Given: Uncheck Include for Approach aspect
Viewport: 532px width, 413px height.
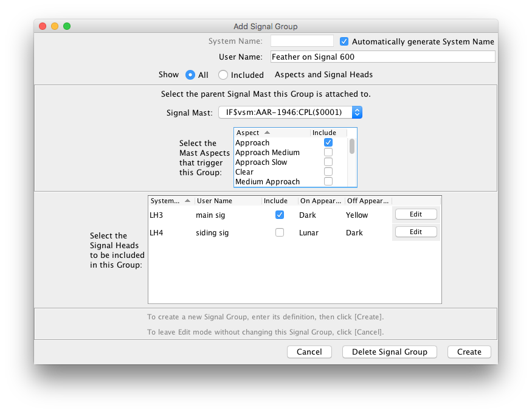Looking at the screenshot, I should click(x=328, y=142).
